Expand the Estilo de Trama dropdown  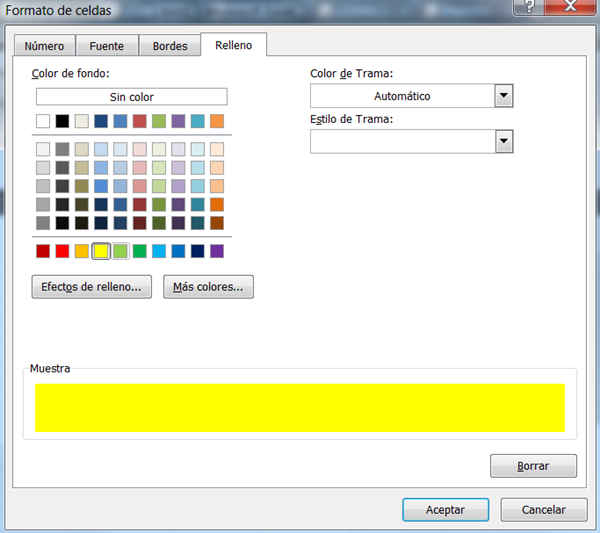click(504, 142)
